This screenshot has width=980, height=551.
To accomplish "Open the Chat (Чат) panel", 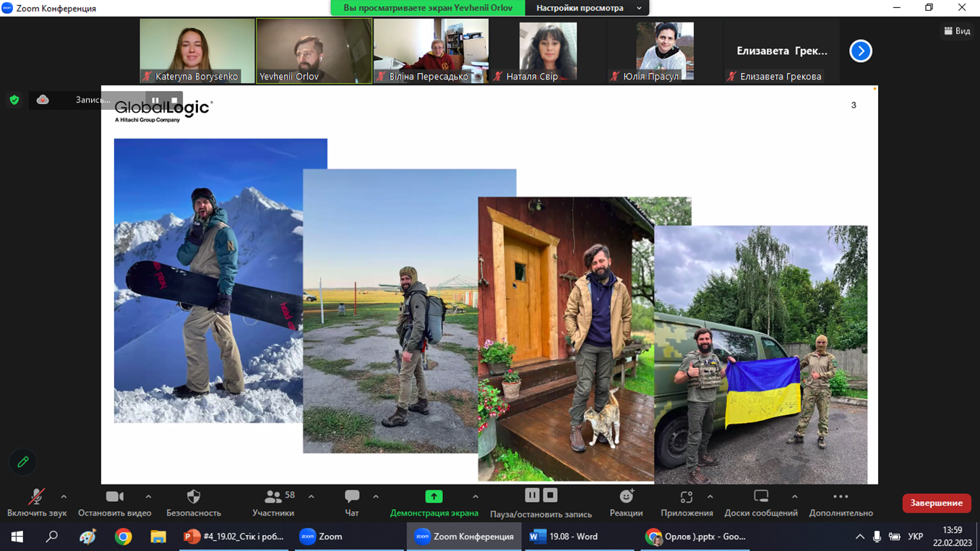I will (x=352, y=497).
